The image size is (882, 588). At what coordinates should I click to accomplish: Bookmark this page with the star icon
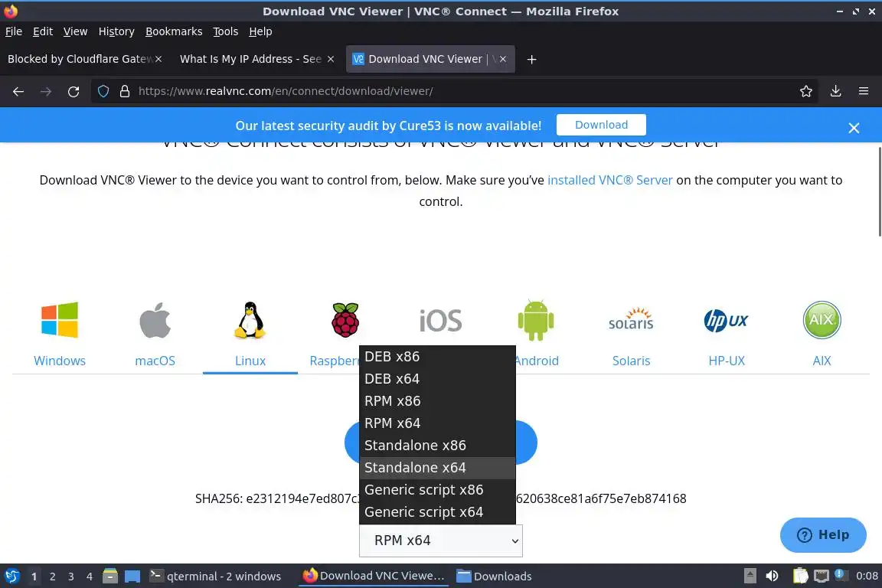(806, 91)
